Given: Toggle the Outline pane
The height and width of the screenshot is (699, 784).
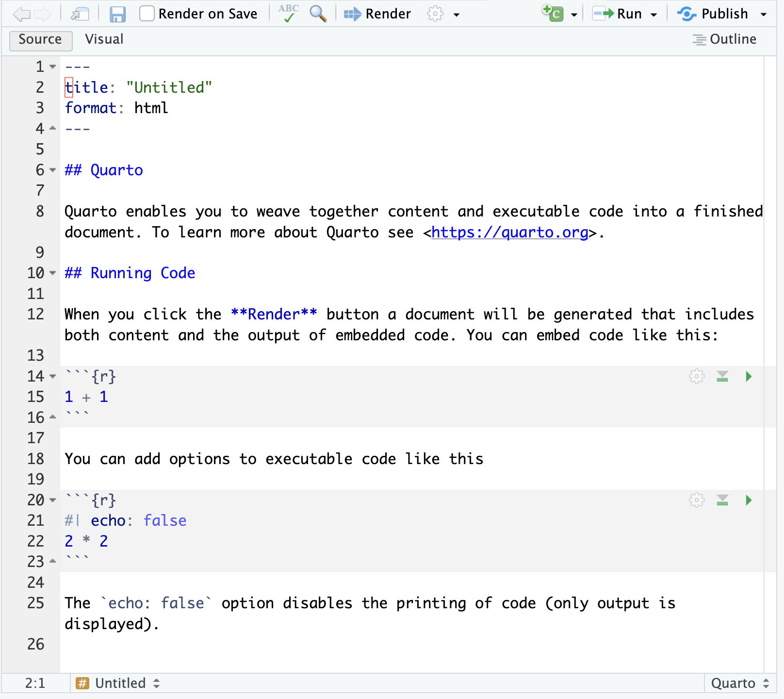Looking at the screenshot, I should tap(724, 39).
